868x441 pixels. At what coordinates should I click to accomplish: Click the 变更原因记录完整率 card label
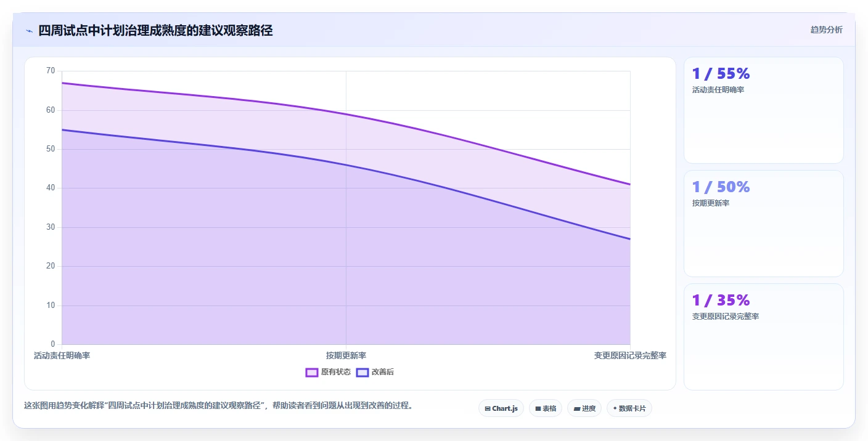[726, 317]
